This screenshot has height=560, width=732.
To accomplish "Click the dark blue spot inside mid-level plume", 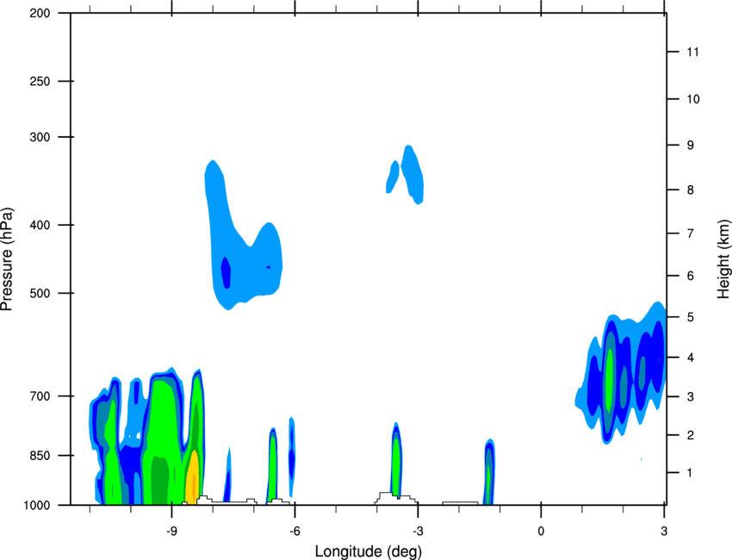I will click(x=226, y=272).
